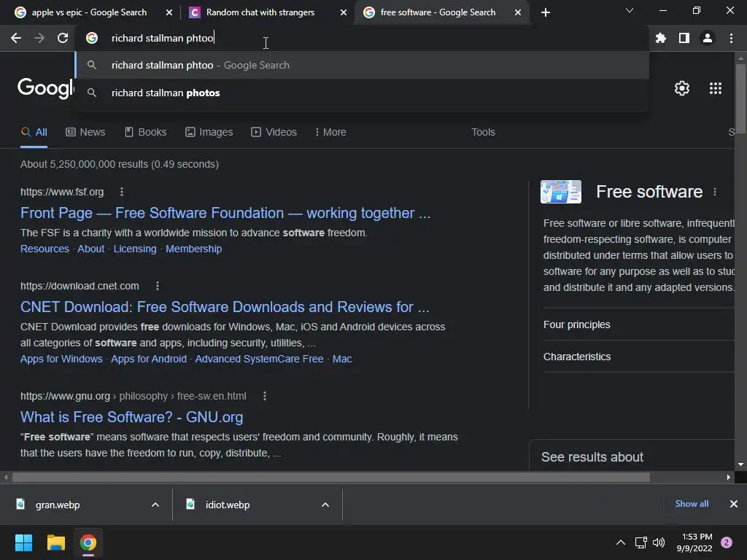Show all downloads
Screen dimensions: 747x560
click(692, 504)
